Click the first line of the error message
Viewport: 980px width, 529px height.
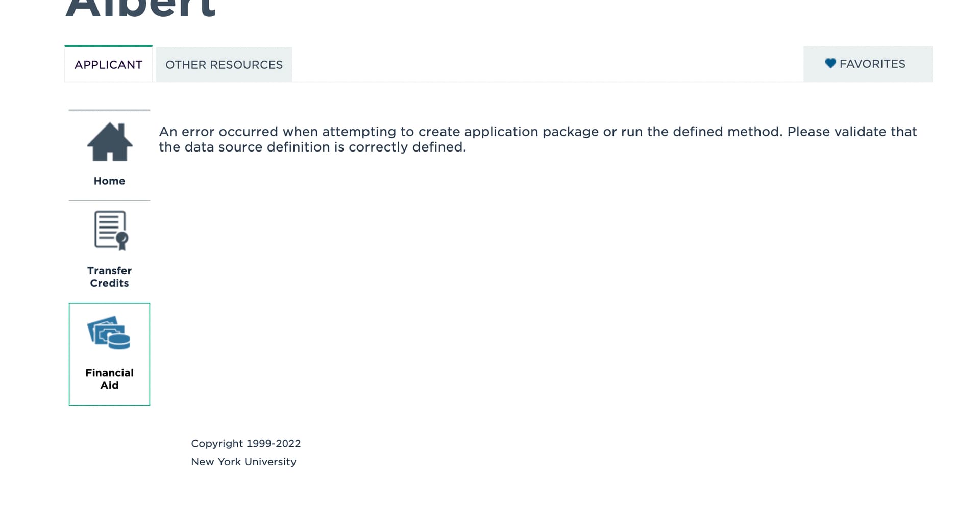pyautogui.click(x=537, y=132)
